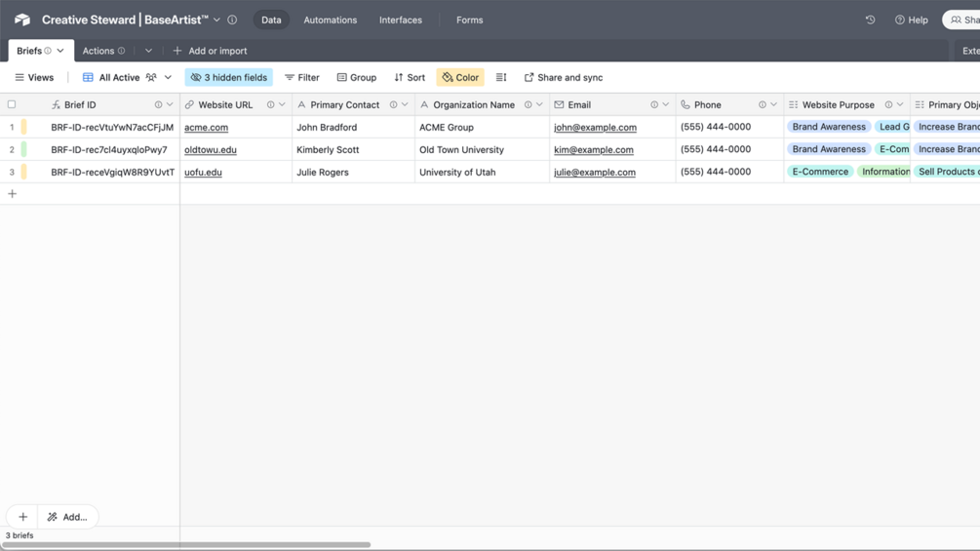Open Website URL field info icon

271,105
